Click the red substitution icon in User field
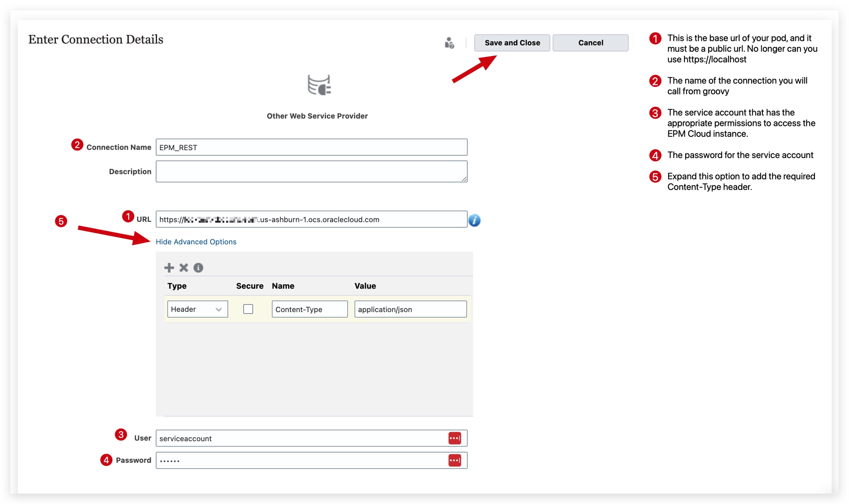Image resolution: width=849 pixels, height=504 pixels. [x=455, y=438]
